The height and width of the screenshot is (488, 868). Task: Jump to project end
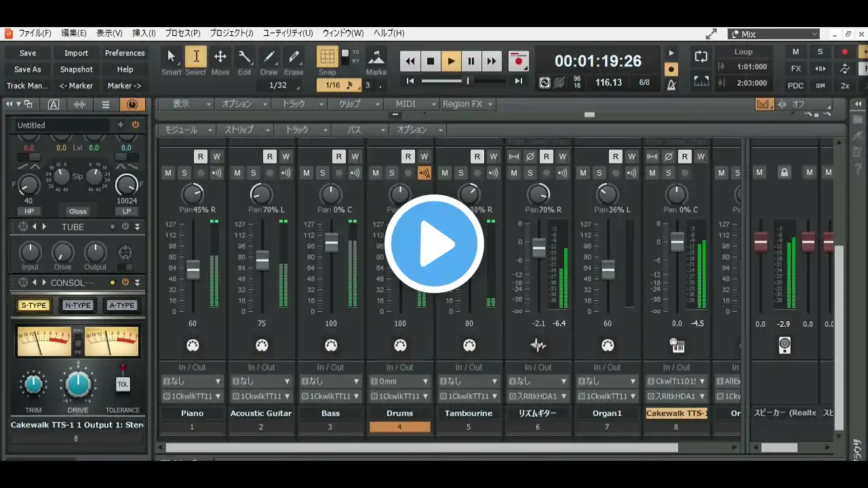[x=519, y=81]
